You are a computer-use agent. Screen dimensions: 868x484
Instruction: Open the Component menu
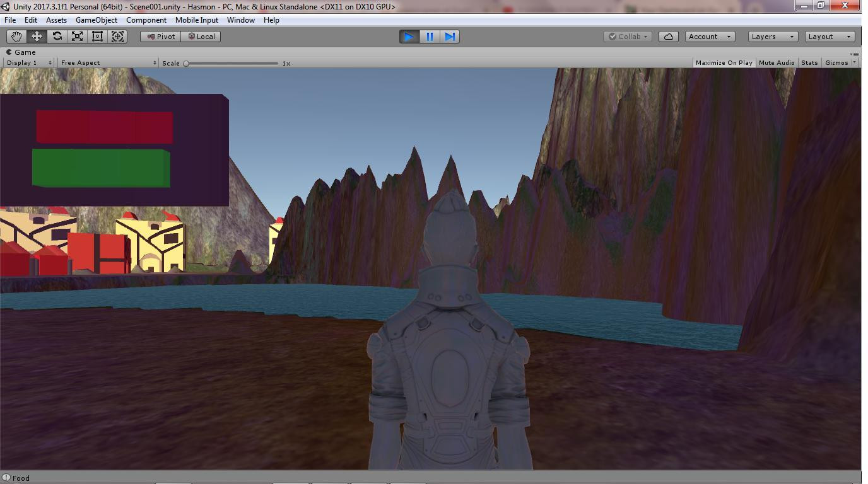146,20
